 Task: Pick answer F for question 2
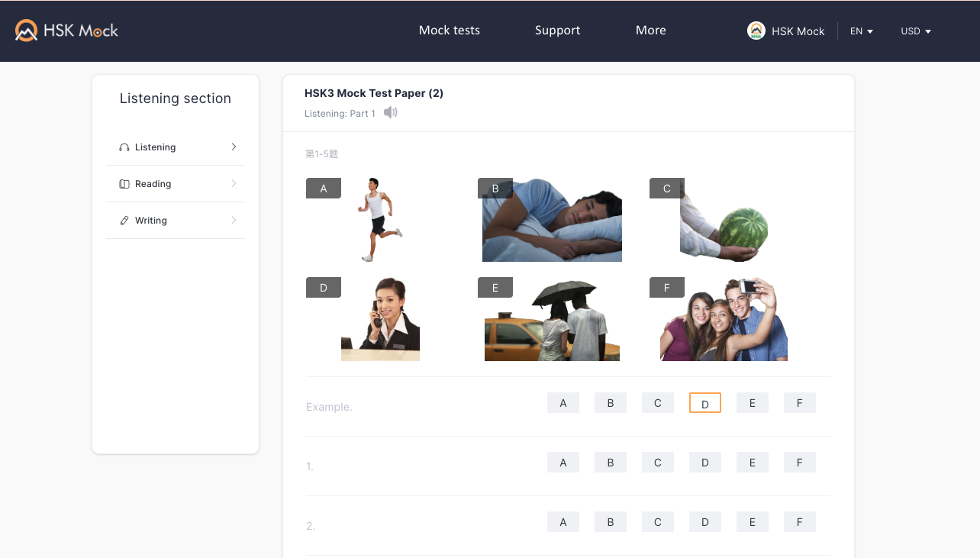coord(800,522)
